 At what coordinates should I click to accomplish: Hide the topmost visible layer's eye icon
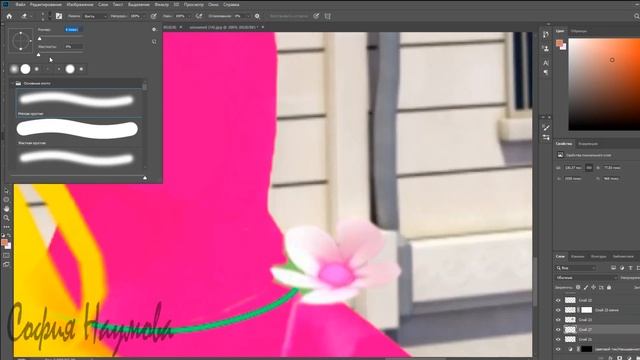click(x=558, y=300)
